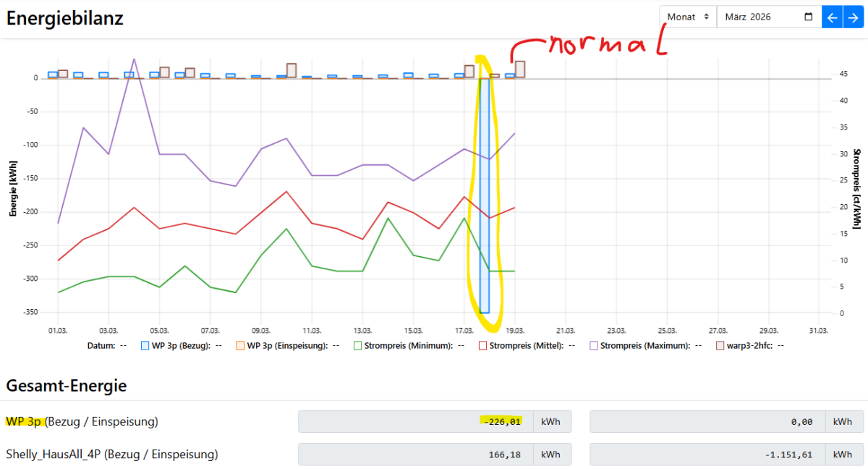
Task: Advance to next month with right arrow
Action: (x=852, y=17)
